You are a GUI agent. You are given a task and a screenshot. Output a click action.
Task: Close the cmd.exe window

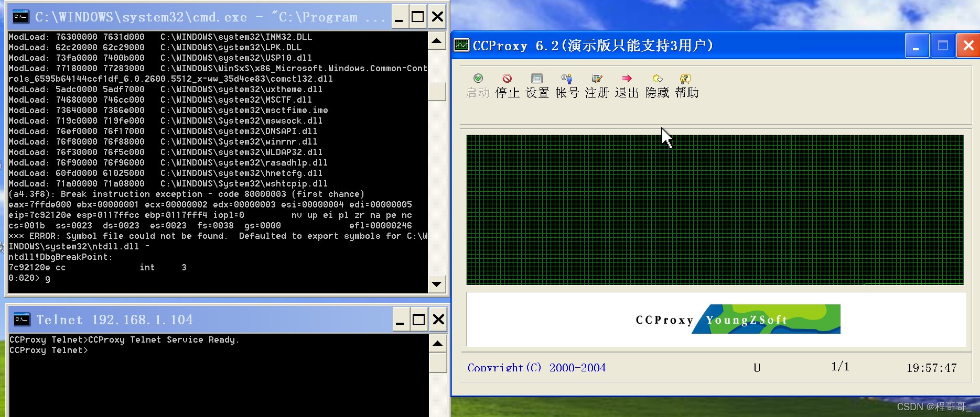pos(437,17)
